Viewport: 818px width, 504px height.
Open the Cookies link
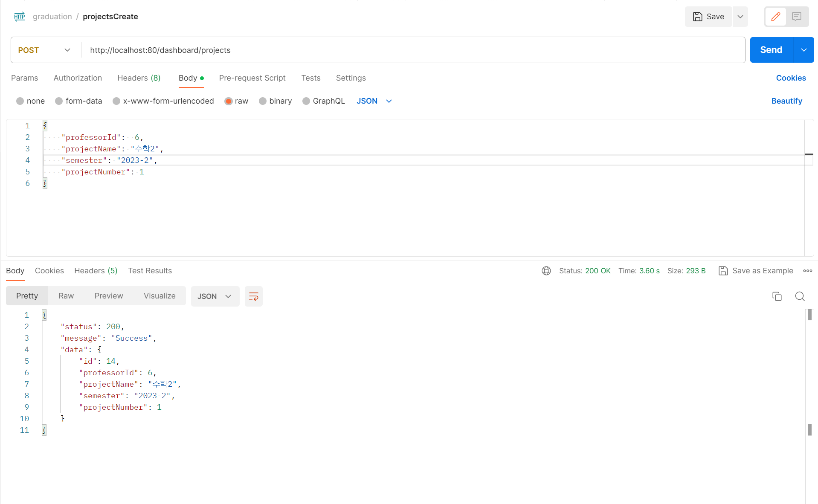[x=791, y=78]
